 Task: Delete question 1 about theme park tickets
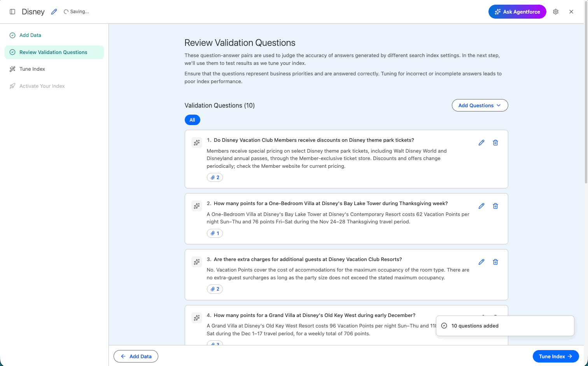click(x=495, y=143)
